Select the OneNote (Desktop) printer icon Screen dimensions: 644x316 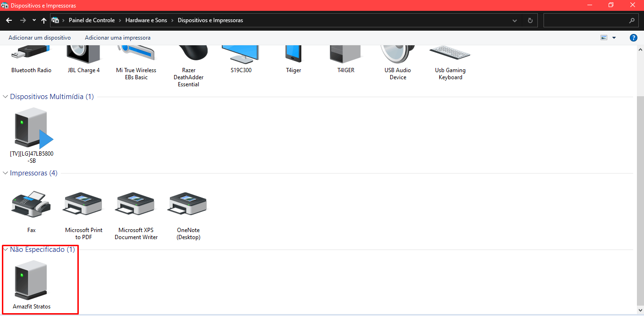point(188,204)
